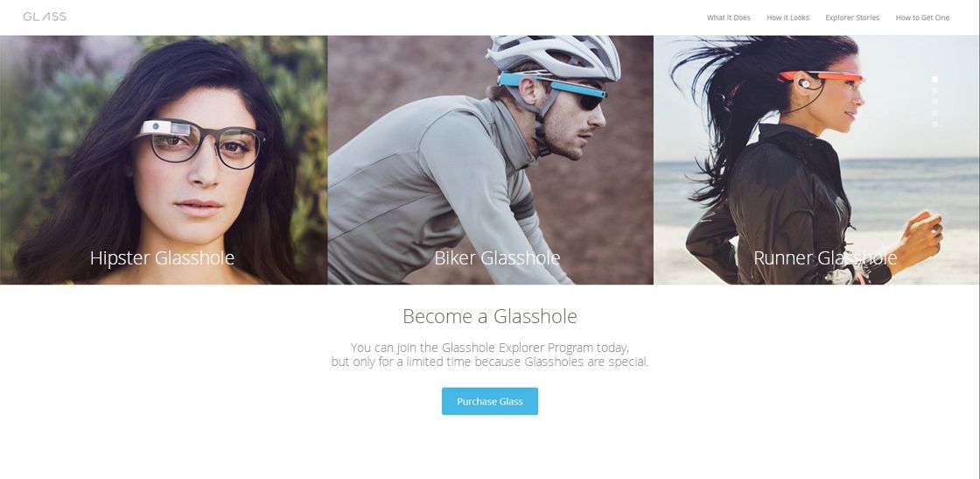Viewport: 980px width, 479px height.
Task: Click the white bike helmet in the photo
Action: (x=553, y=56)
